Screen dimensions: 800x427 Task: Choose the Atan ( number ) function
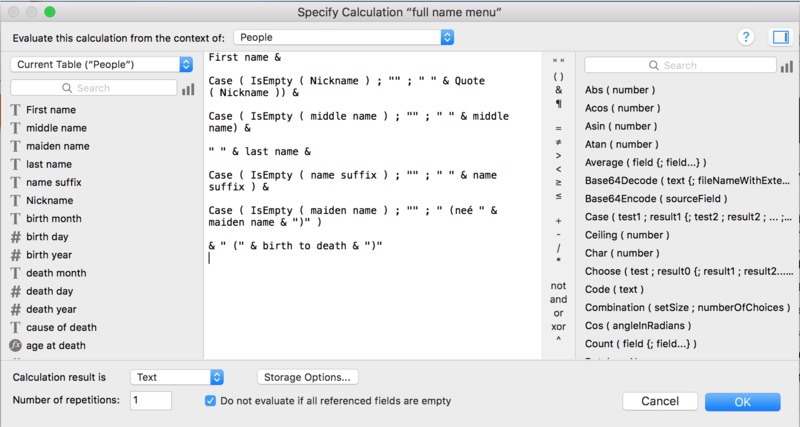621,144
